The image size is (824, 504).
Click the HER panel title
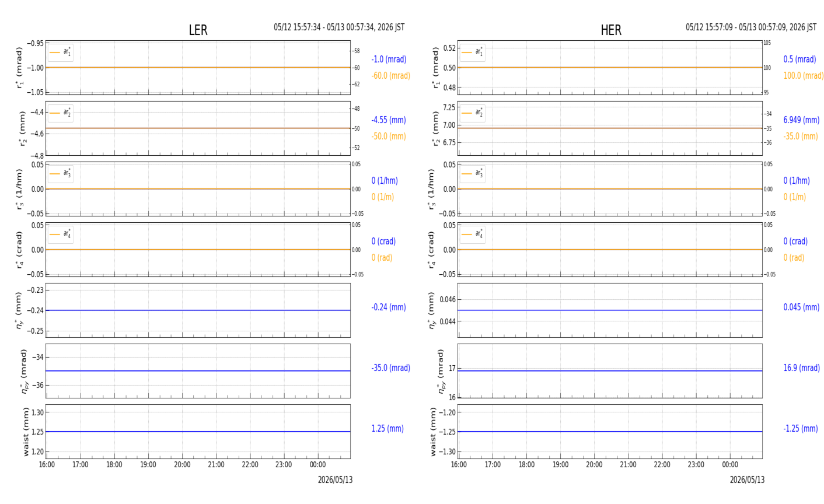tap(611, 30)
